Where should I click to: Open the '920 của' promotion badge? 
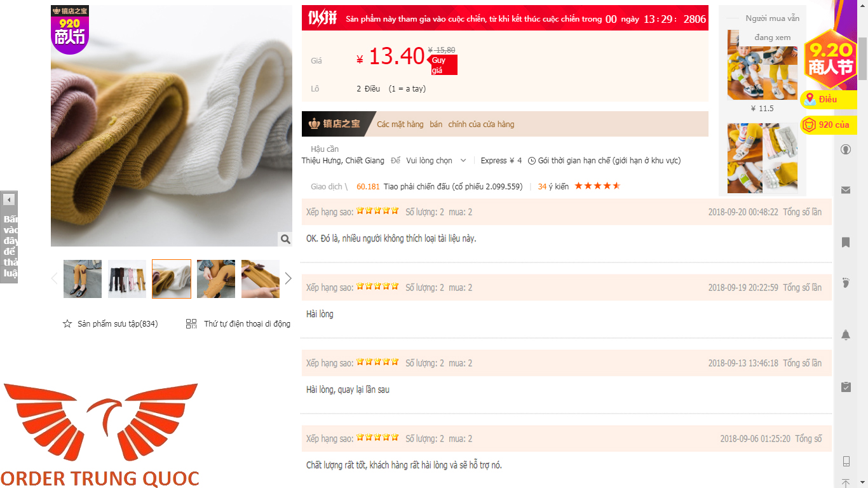(828, 125)
